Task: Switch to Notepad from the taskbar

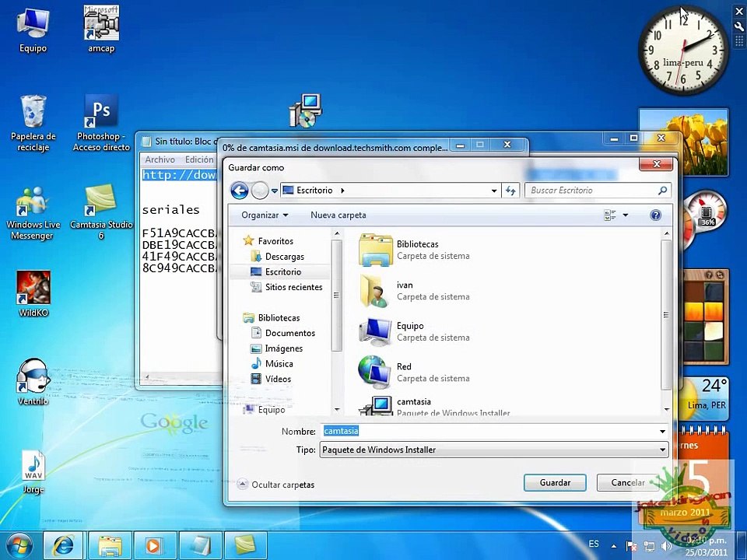Action: click(x=200, y=546)
